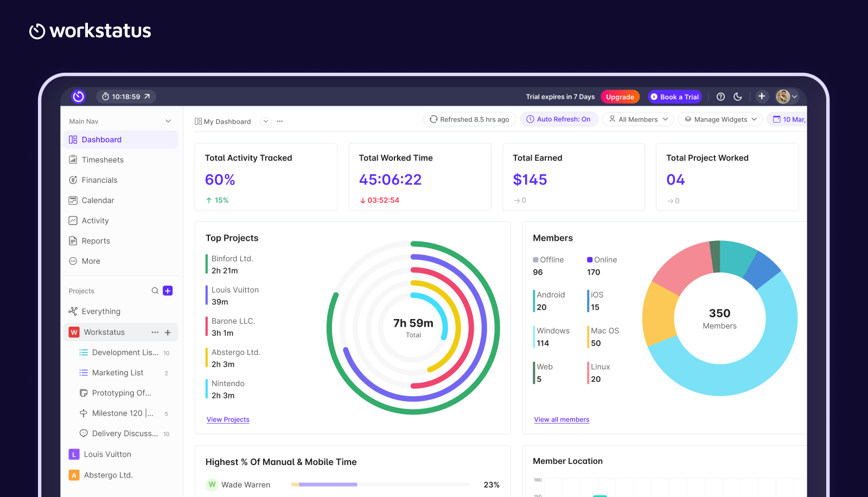
Task: Open My Dashboard dropdown arrow
Action: pos(266,122)
